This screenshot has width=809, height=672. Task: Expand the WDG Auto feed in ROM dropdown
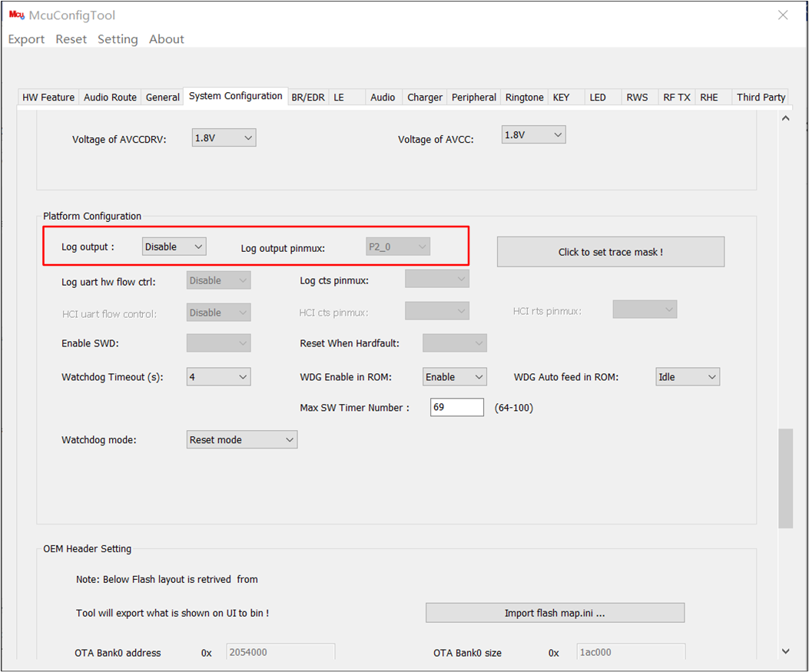(688, 376)
